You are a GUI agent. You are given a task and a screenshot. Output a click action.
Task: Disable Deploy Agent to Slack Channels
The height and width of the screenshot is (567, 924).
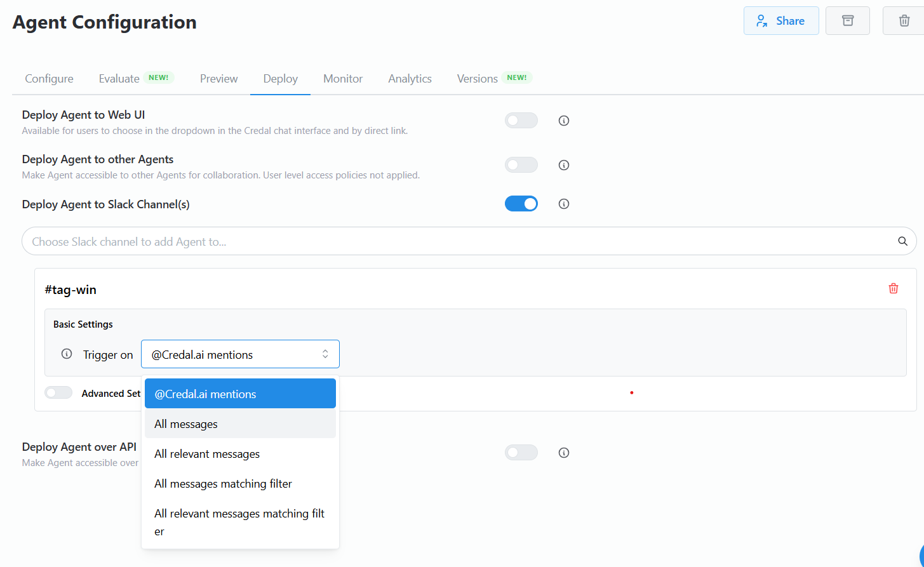click(x=521, y=204)
